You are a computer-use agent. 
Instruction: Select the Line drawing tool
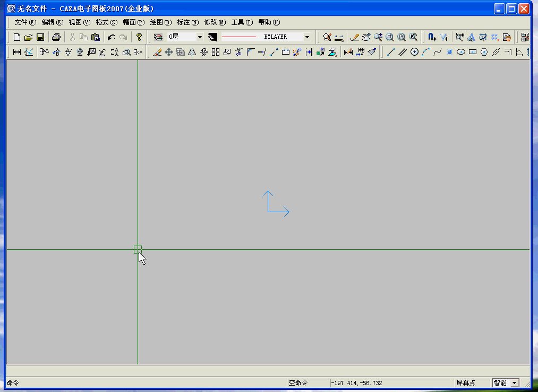click(x=391, y=52)
